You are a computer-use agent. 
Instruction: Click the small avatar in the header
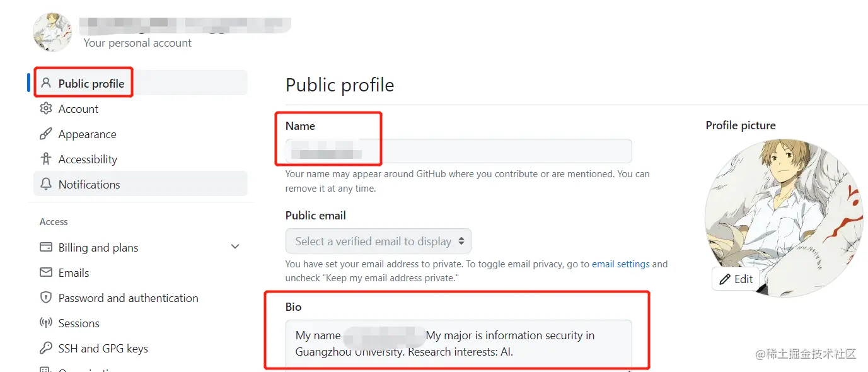52,32
